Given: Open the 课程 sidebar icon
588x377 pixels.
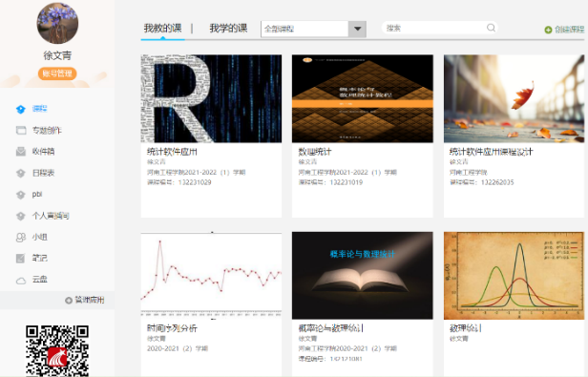Looking at the screenshot, I should click(21, 109).
